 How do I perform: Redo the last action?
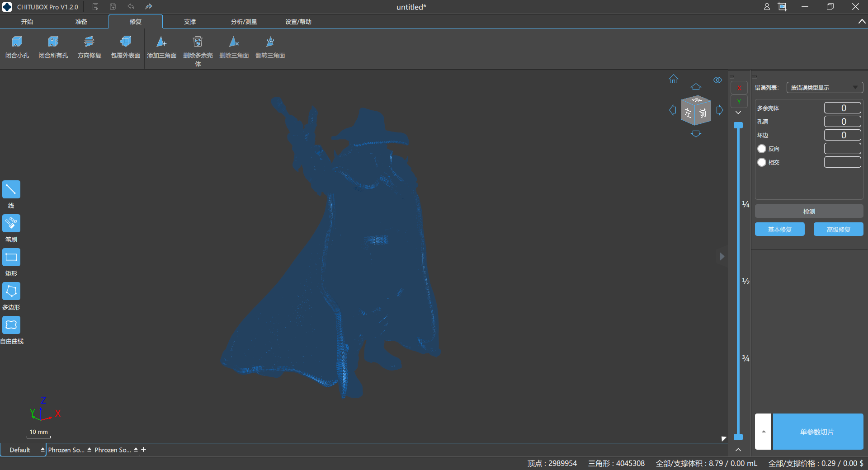(x=149, y=7)
